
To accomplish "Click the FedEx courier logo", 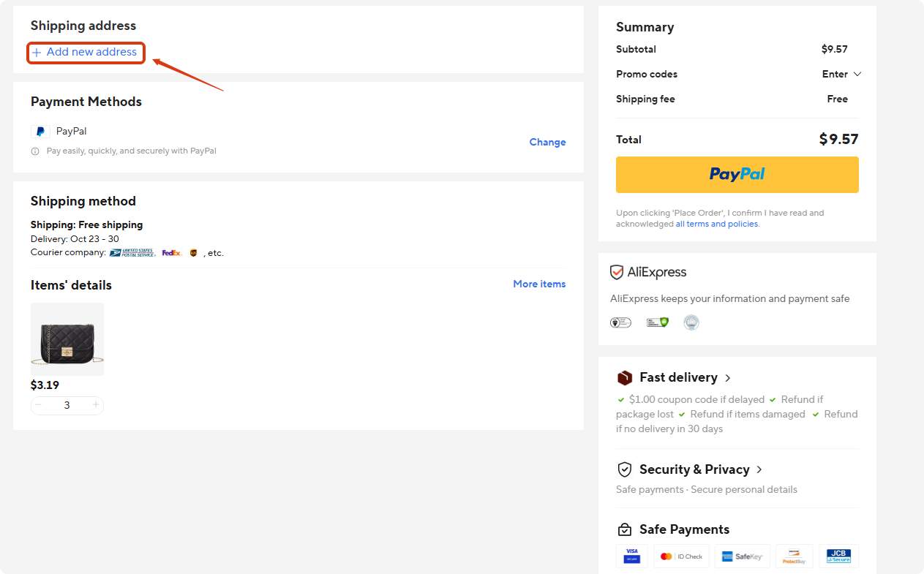I will pos(172,253).
